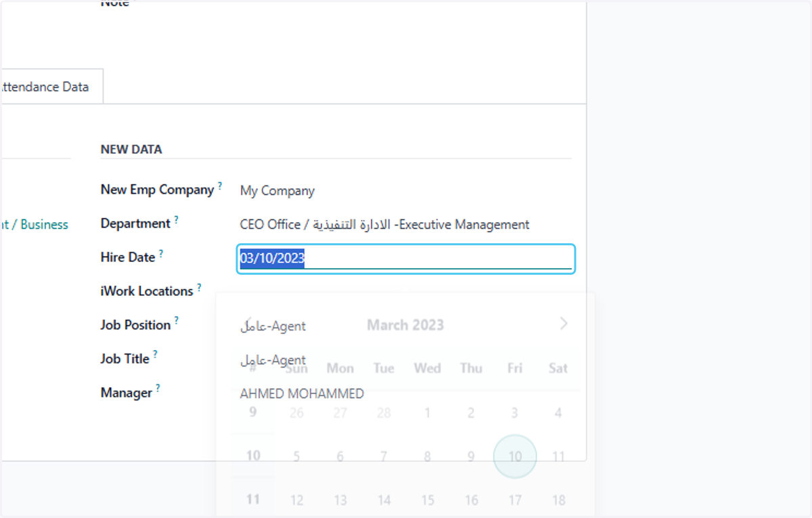This screenshot has width=812, height=518.
Task: Choose March 13 in the calendar
Action: coord(340,500)
